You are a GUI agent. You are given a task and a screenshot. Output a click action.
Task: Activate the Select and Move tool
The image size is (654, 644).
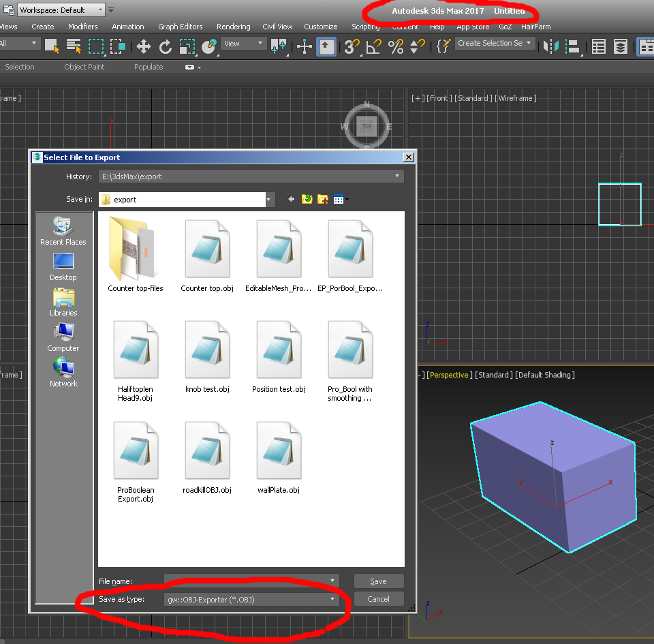point(143,47)
